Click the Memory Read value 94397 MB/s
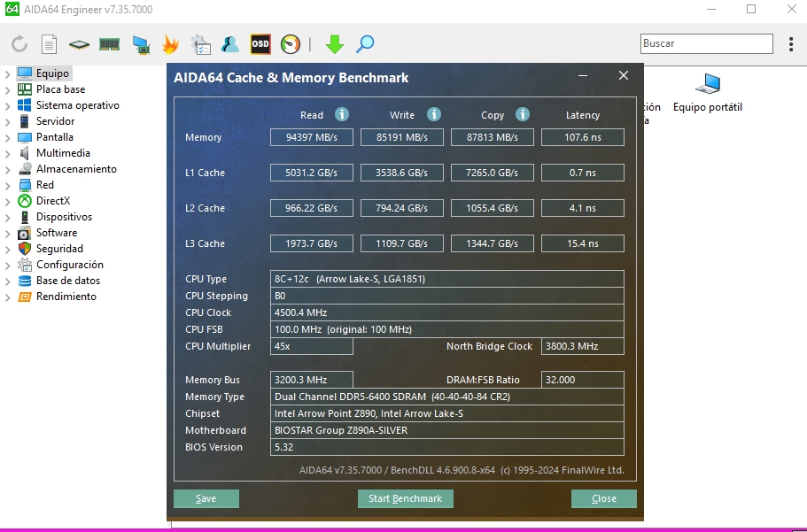 (x=312, y=137)
